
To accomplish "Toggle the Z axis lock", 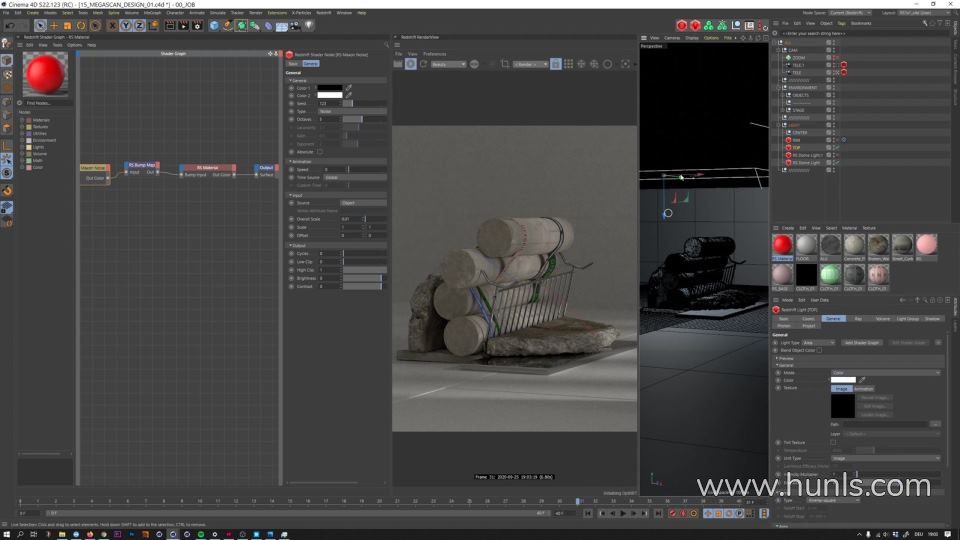I will [139, 26].
